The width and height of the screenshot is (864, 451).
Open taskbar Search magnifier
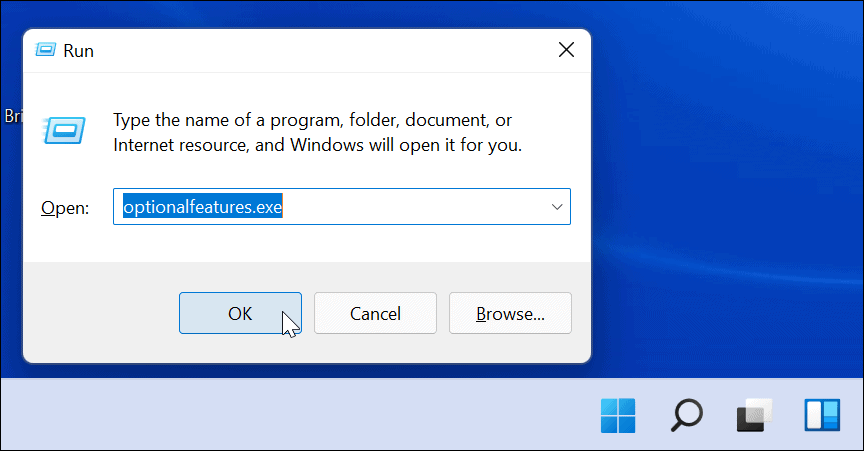coord(686,415)
